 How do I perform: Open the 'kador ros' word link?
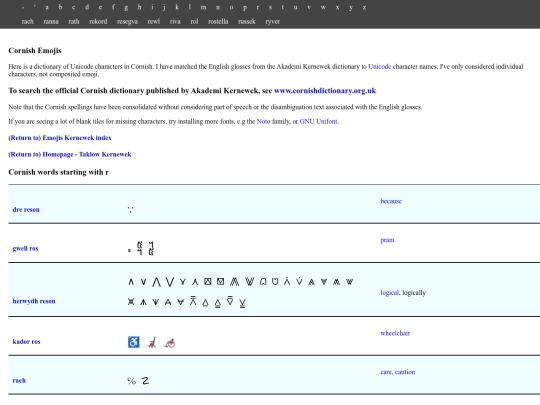26,342
